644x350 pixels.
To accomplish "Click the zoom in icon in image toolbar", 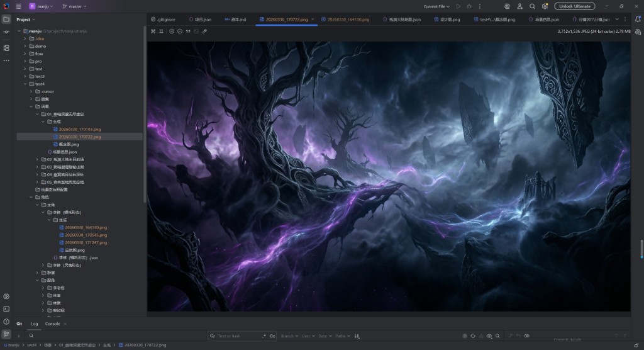I will [172, 31].
